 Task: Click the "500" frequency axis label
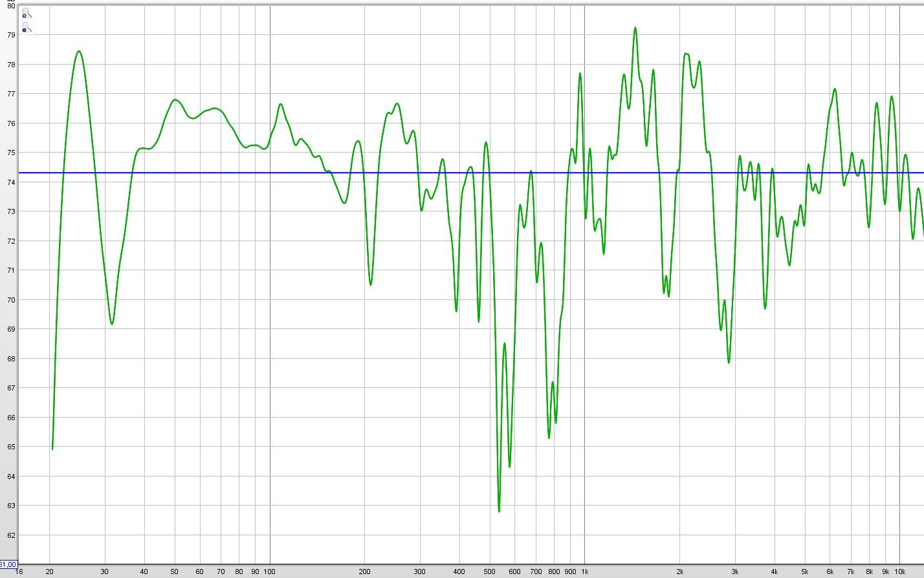(x=490, y=572)
